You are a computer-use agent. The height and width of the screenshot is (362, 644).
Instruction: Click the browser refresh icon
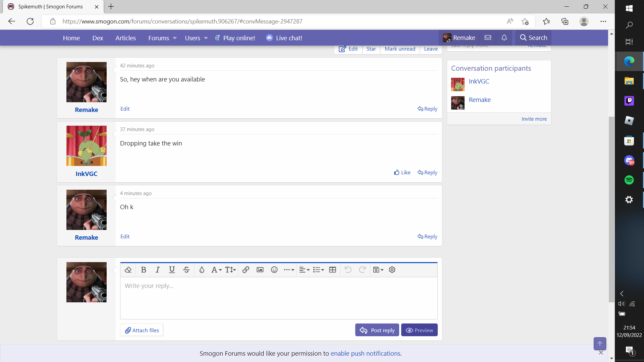(30, 21)
